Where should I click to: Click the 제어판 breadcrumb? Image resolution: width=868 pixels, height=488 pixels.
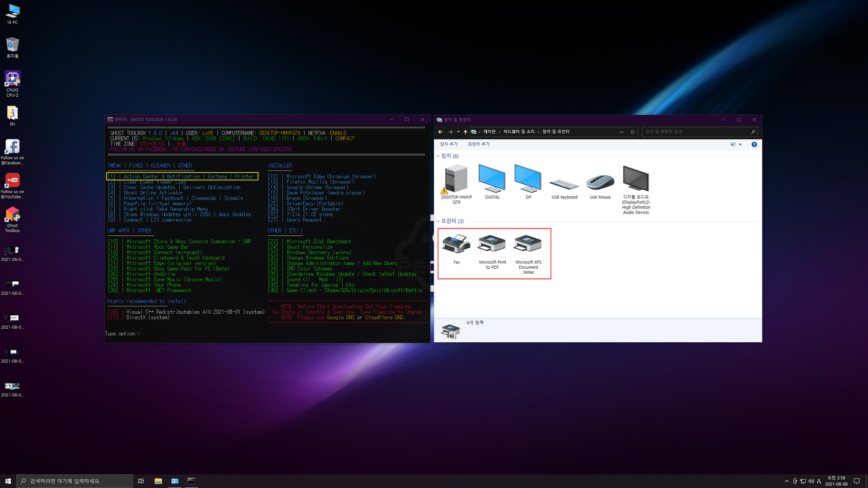tap(489, 132)
